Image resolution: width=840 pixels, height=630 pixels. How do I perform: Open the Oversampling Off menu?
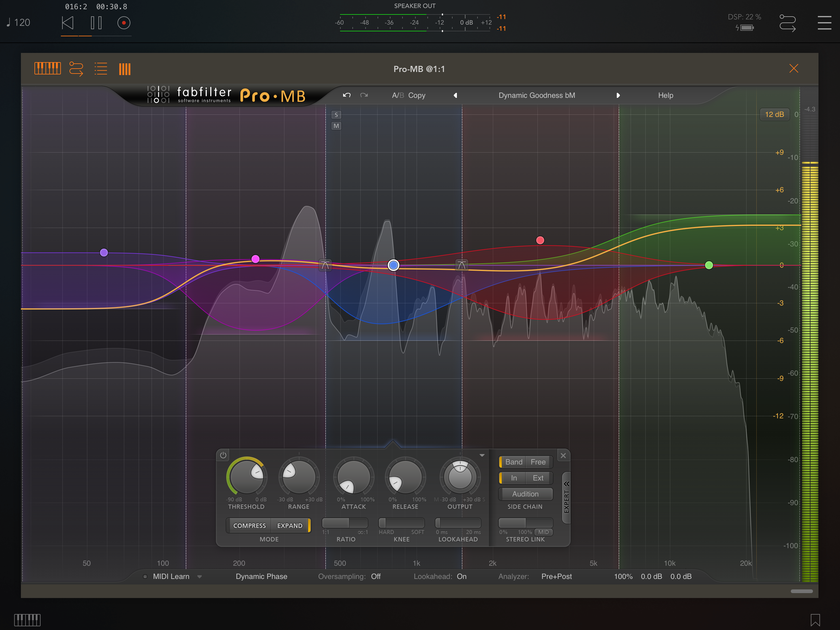(376, 576)
